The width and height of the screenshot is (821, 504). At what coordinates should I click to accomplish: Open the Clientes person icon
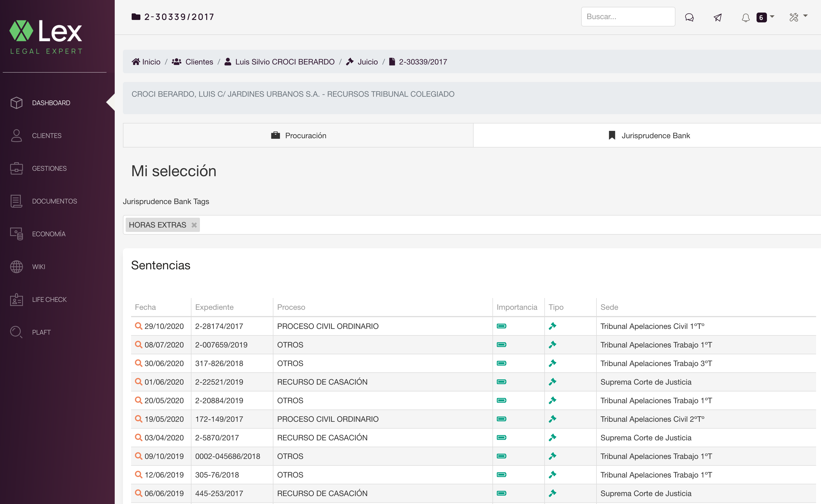[16, 136]
